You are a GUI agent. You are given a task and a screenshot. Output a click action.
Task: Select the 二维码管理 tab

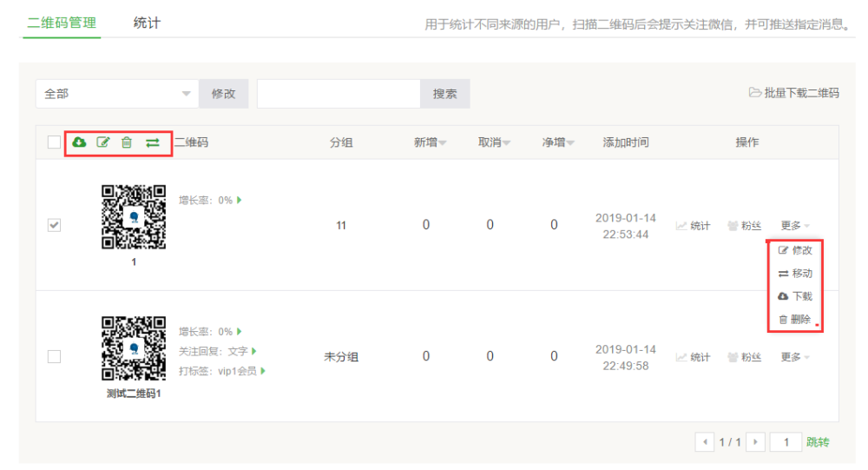click(x=62, y=23)
